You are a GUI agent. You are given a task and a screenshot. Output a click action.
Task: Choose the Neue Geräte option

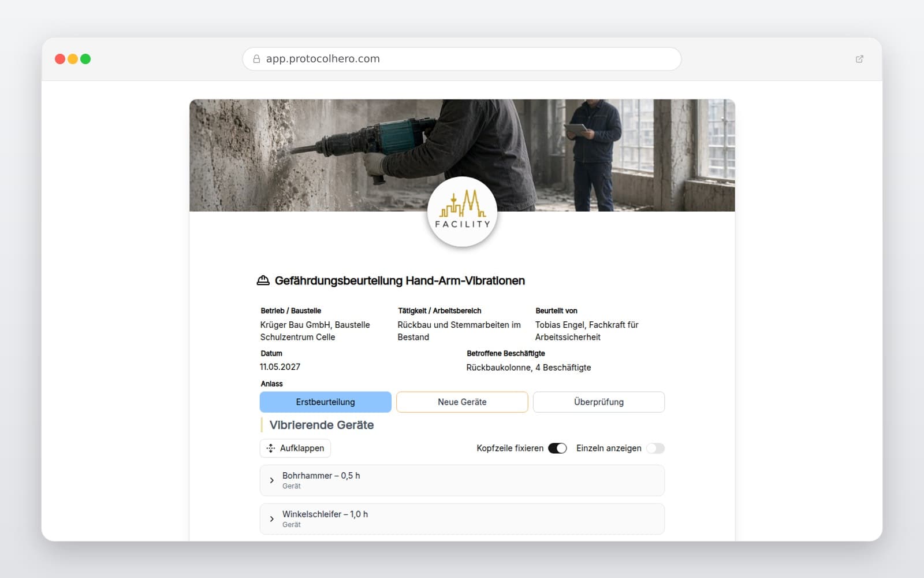tap(462, 402)
